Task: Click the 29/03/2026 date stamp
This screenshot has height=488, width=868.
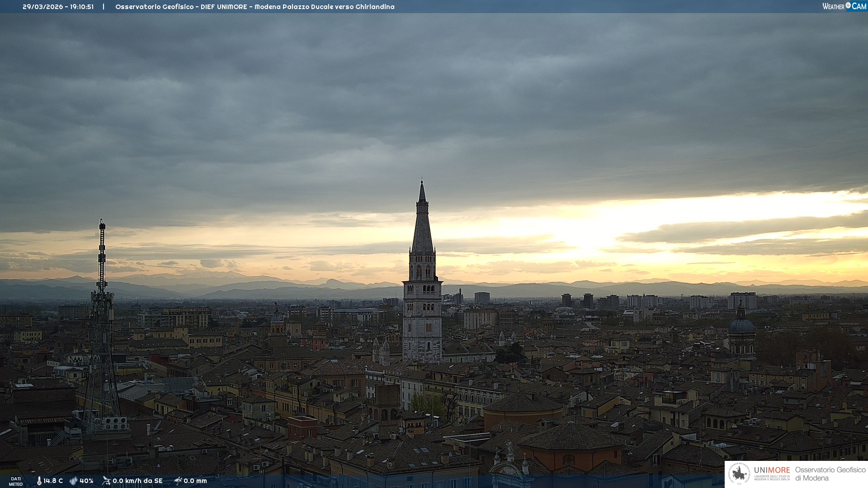Action: [43, 7]
